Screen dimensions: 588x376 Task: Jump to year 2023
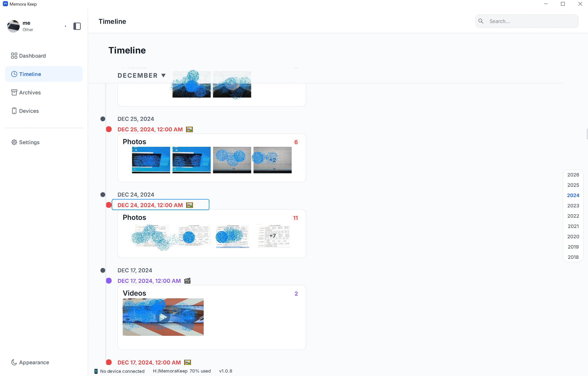coord(573,206)
